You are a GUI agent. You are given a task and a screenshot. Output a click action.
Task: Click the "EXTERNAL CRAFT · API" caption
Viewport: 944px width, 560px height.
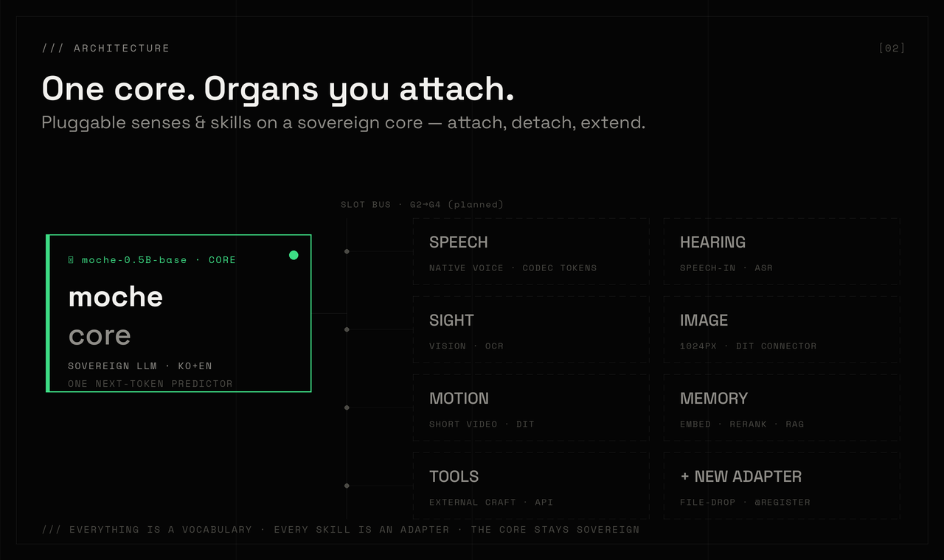pyautogui.click(x=491, y=503)
